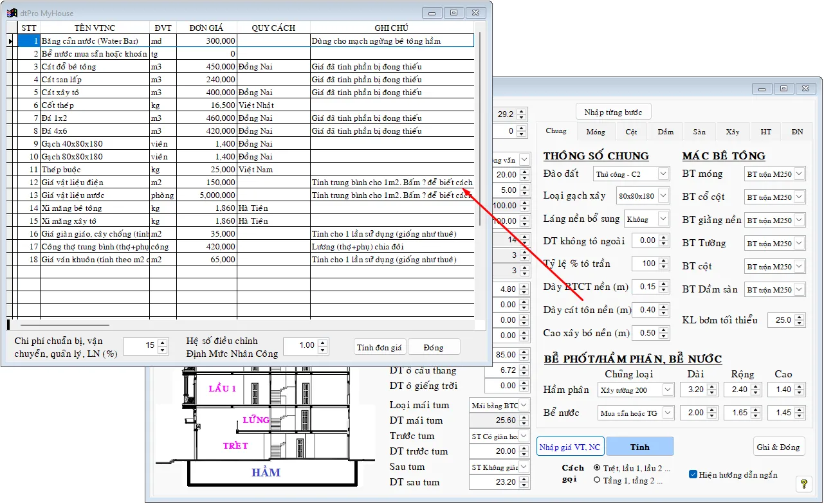Close the dtPro MyHouse price window
Screen dimensions: 824x504
(x=475, y=12)
